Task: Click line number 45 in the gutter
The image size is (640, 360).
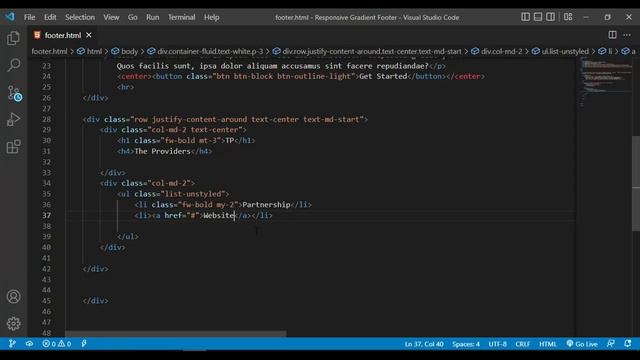Action: click(47, 301)
